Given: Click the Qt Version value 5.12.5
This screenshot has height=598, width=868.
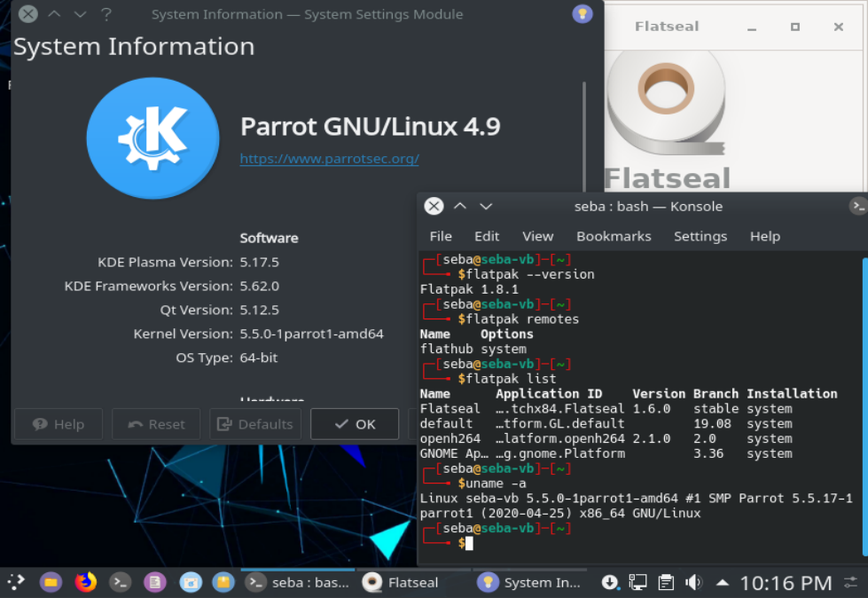Looking at the screenshot, I should 260,310.
